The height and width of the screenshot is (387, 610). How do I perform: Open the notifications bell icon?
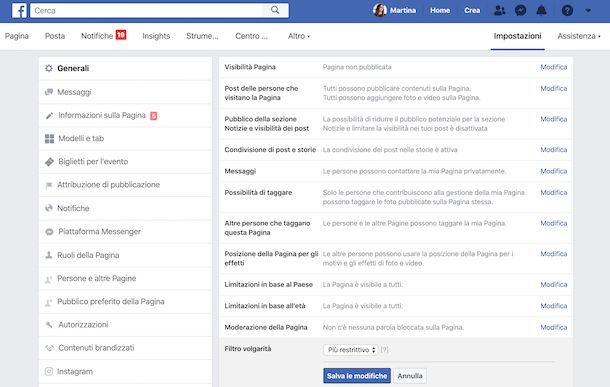click(542, 11)
